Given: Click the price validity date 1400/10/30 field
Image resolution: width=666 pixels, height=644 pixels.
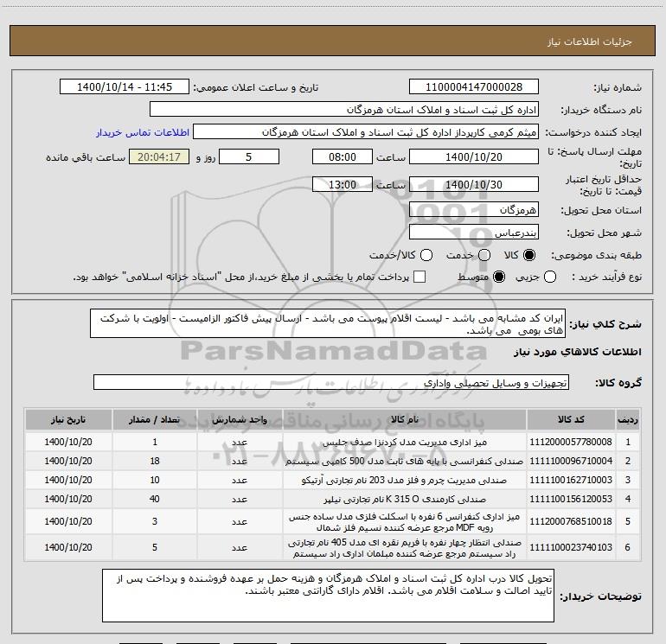Looking at the screenshot, I should click(474, 184).
